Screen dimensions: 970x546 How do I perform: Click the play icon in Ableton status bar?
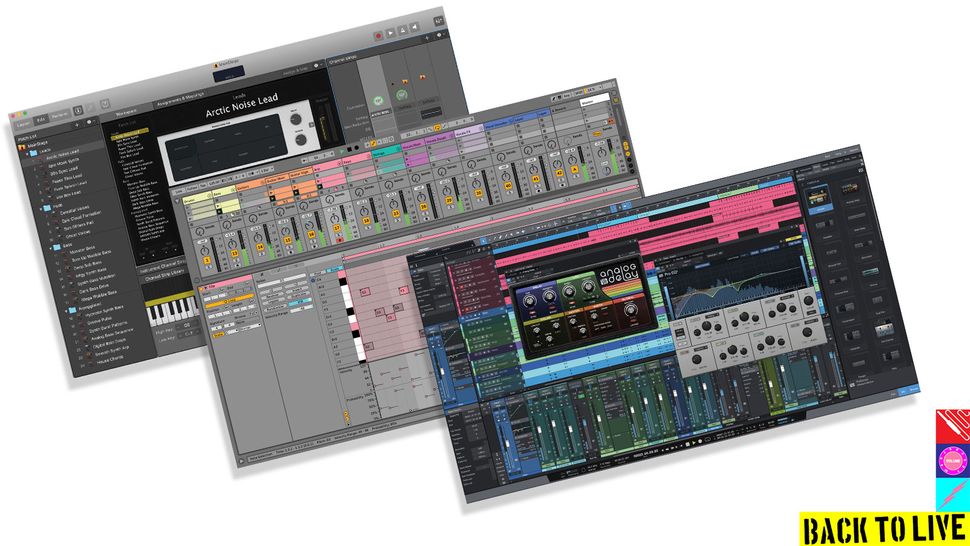pyautogui.click(x=242, y=461)
